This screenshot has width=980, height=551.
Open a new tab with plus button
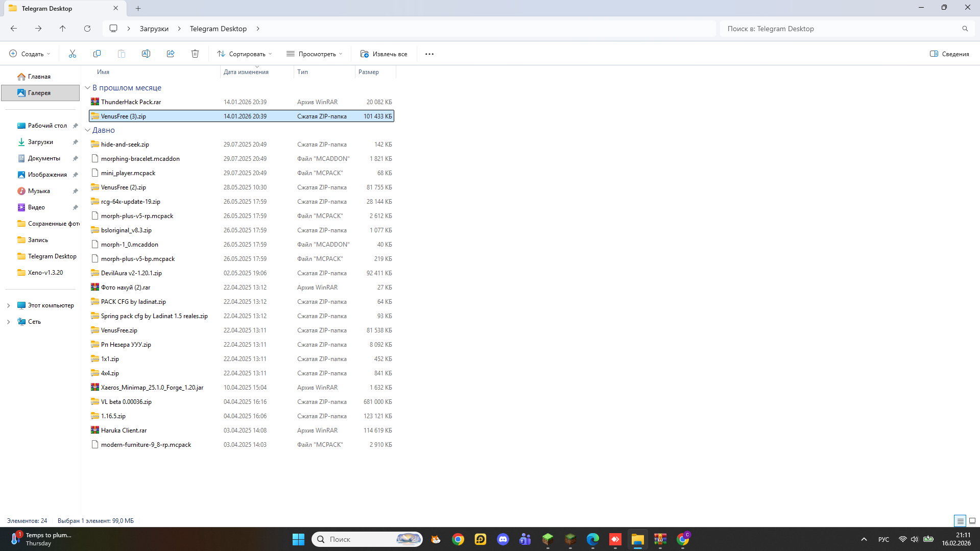tap(138, 8)
